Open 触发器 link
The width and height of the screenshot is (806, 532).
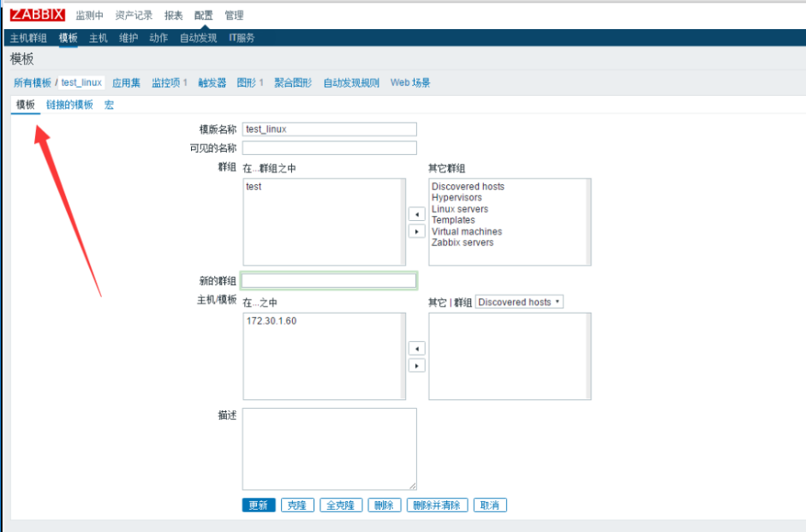pos(212,83)
